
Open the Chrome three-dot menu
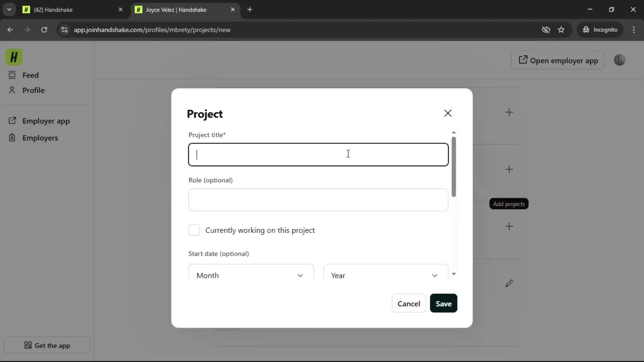pyautogui.click(x=634, y=30)
